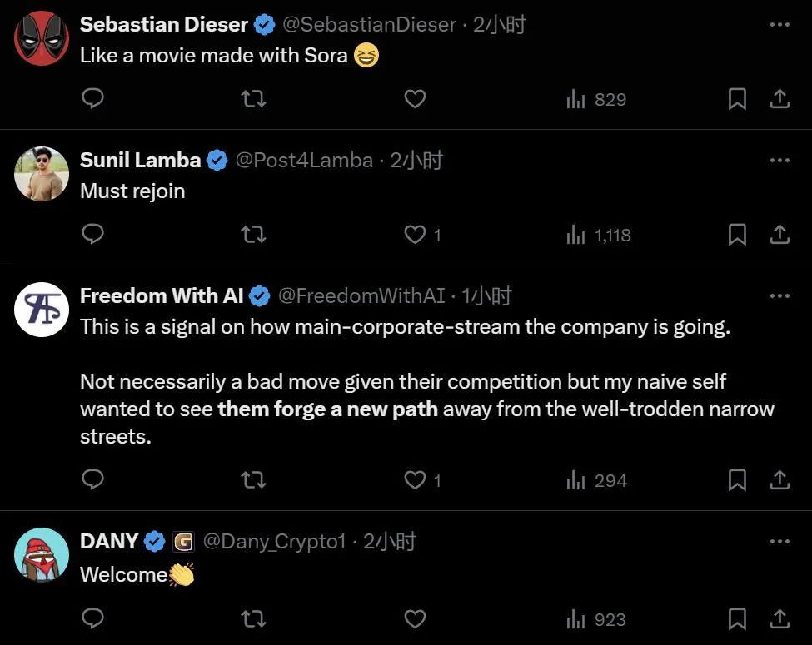Viewport: 812px width, 645px height.
Task: Open more options for Sebastian Dieser's tweet
Action: point(780,24)
